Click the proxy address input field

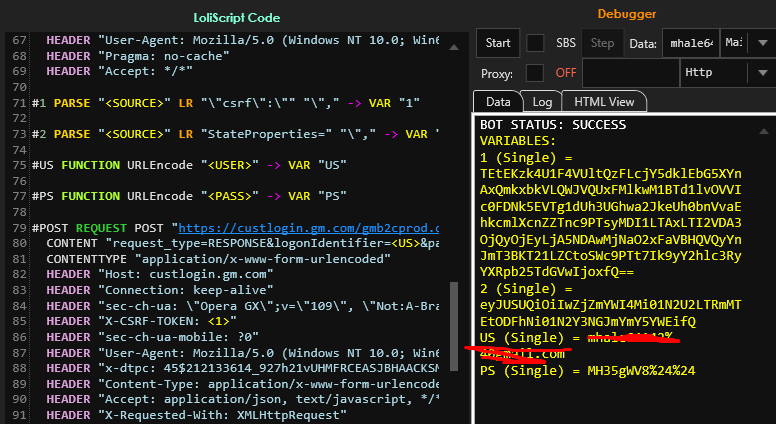[x=631, y=73]
